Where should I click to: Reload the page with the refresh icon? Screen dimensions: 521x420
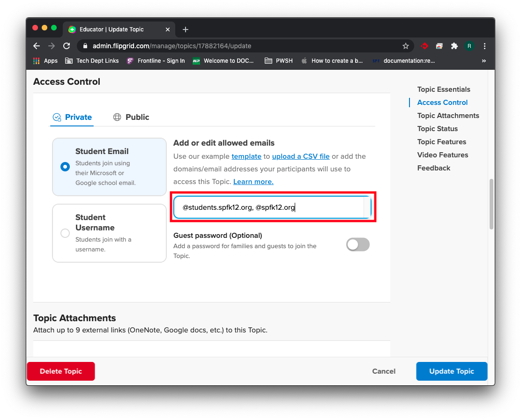pyautogui.click(x=67, y=46)
